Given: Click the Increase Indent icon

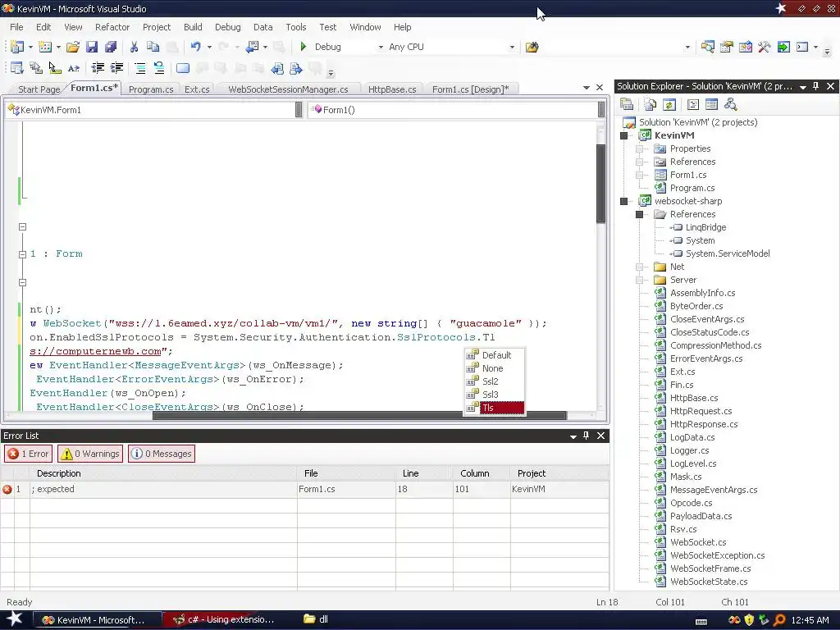Looking at the screenshot, I should (x=116, y=67).
